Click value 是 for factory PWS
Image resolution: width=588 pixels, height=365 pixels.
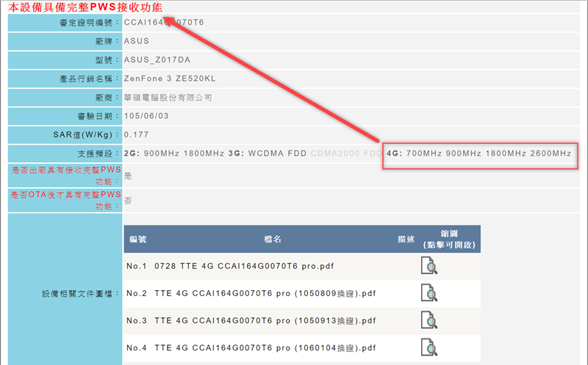128,176
